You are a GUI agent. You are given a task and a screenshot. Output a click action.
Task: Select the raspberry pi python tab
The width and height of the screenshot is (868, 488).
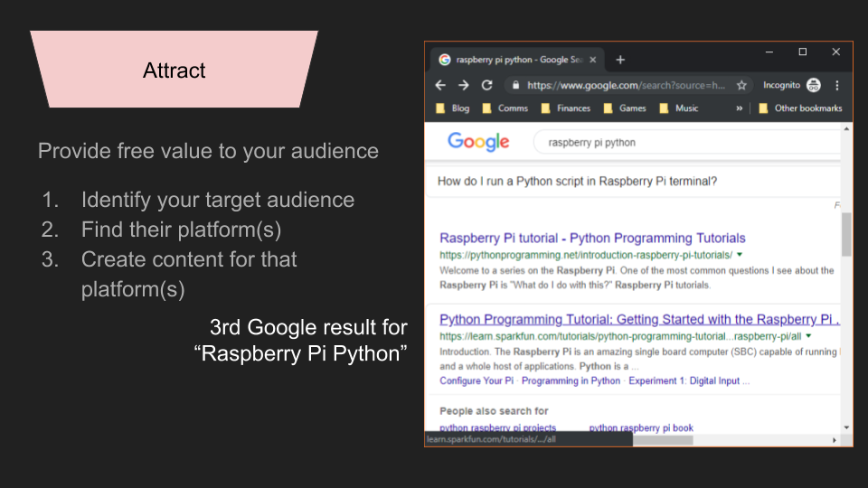517,60
